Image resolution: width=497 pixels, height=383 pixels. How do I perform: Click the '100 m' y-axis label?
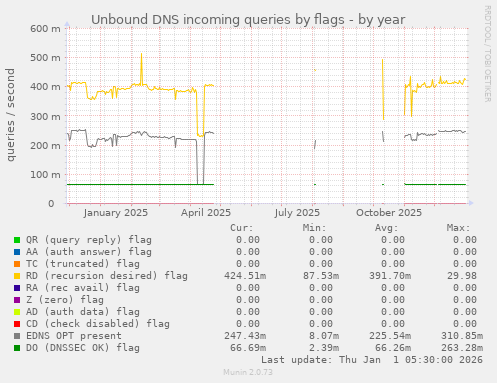(45, 175)
